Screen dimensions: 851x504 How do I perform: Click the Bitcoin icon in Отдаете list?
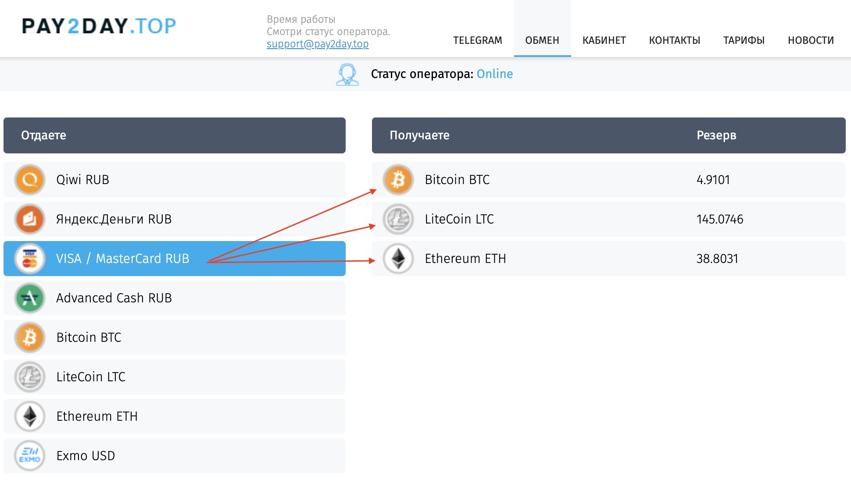click(x=30, y=337)
